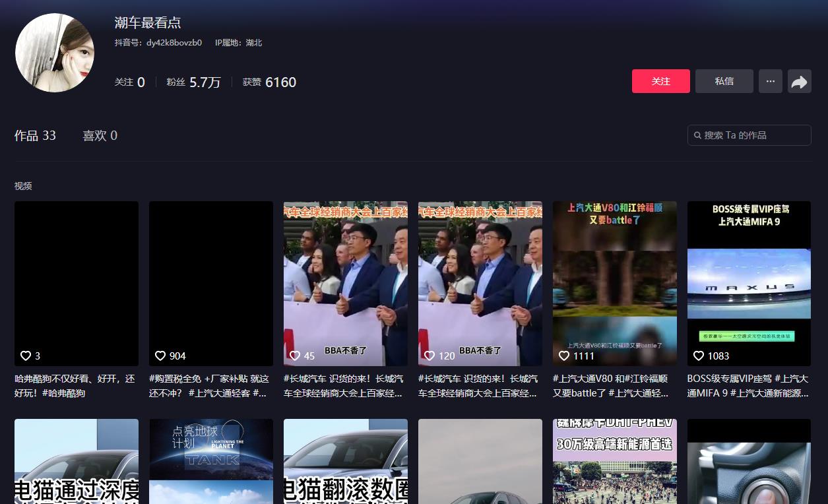Open 点亮地球计划 TANK video thumbnail
Image resolution: width=828 pixels, height=504 pixels.
[211, 462]
